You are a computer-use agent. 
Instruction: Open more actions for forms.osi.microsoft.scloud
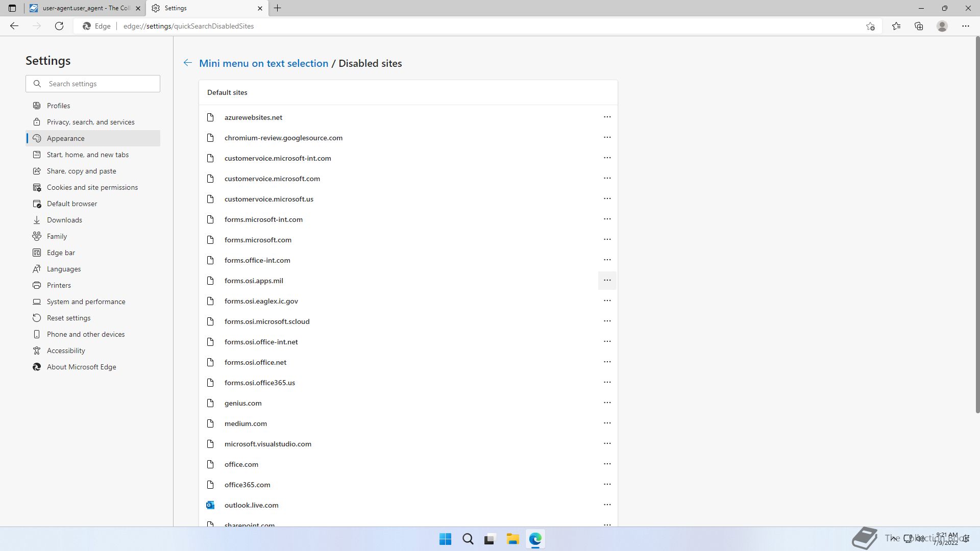(x=607, y=321)
